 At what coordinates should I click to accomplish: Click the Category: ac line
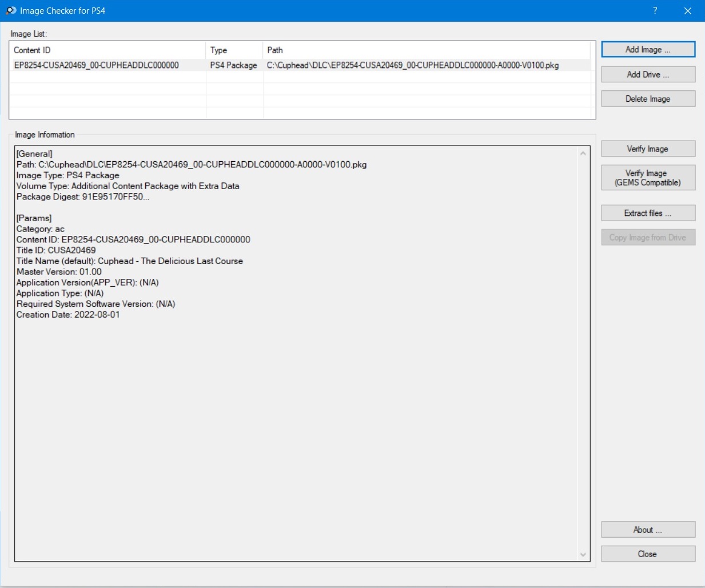[x=40, y=229]
